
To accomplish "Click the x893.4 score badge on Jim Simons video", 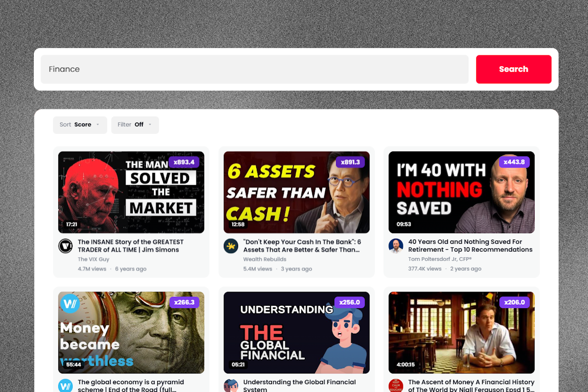I will [x=184, y=162].
